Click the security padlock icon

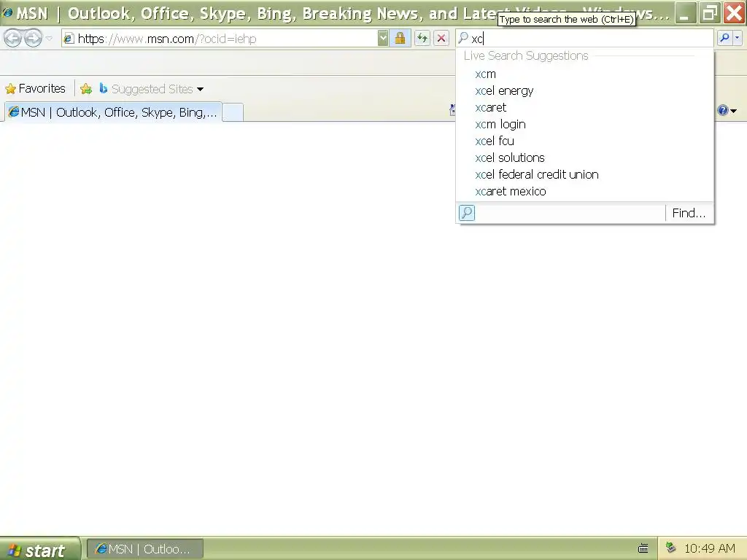click(400, 39)
